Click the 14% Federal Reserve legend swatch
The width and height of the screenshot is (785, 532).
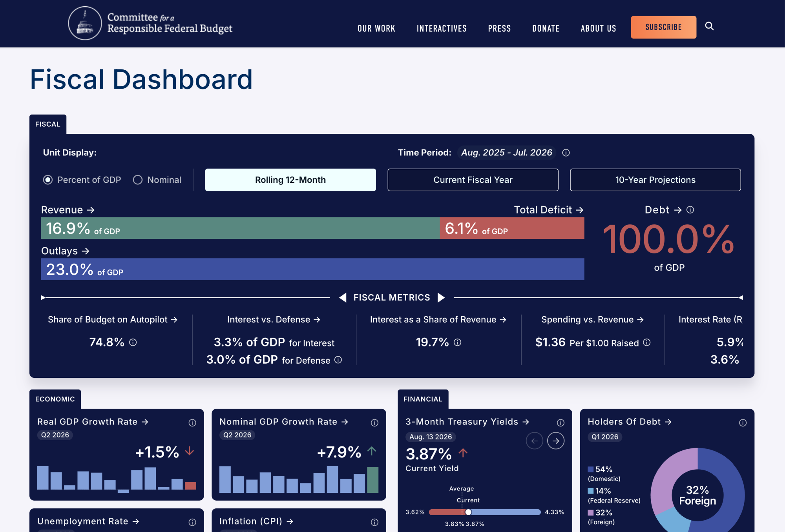[590, 491]
